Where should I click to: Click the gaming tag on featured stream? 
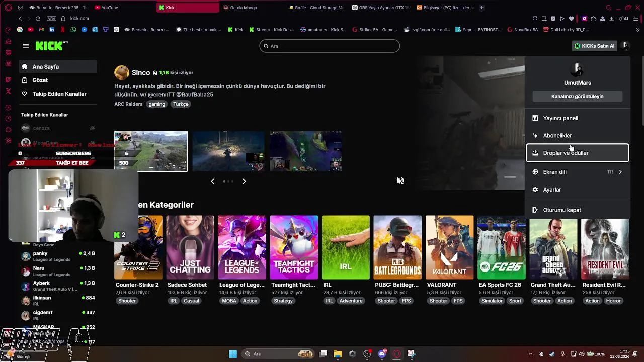coord(156,104)
